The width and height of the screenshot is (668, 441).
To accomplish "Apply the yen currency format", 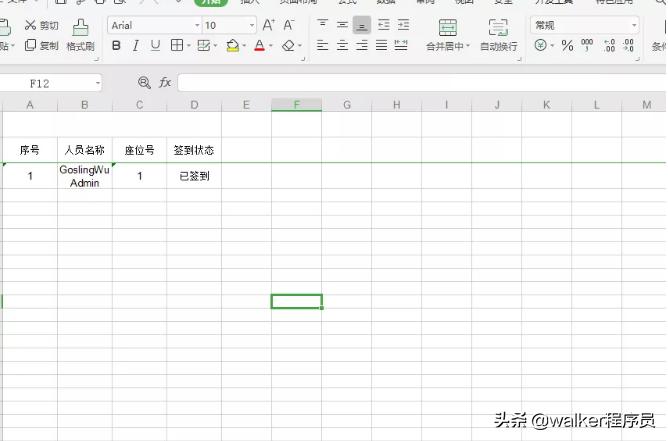I will pos(540,45).
